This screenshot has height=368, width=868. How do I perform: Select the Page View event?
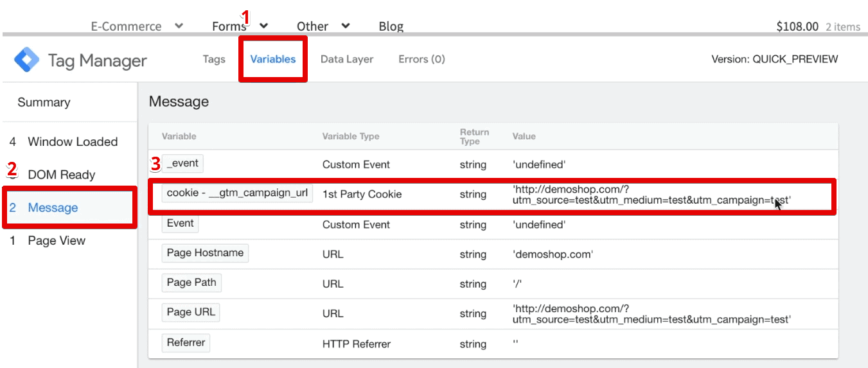click(x=57, y=241)
